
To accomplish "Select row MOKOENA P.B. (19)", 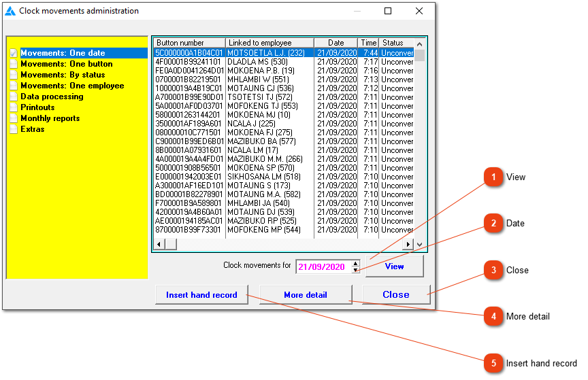I will click(x=284, y=71).
